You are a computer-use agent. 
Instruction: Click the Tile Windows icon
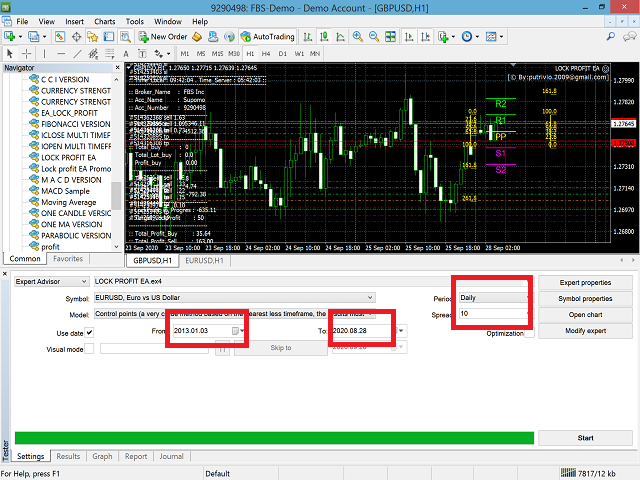[x=391, y=37]
